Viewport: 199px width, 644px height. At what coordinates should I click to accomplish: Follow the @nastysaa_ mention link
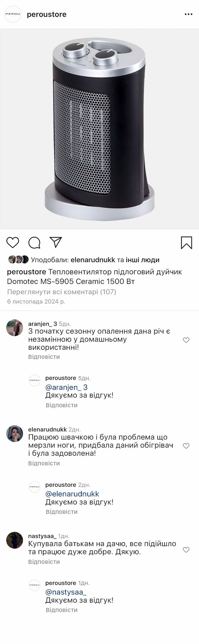66,592
